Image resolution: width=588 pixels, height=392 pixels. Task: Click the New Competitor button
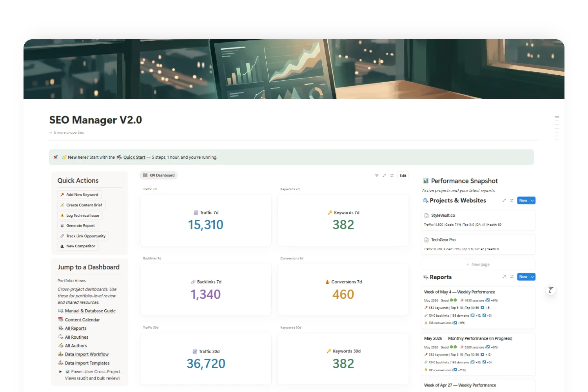[x=78, y=246]
